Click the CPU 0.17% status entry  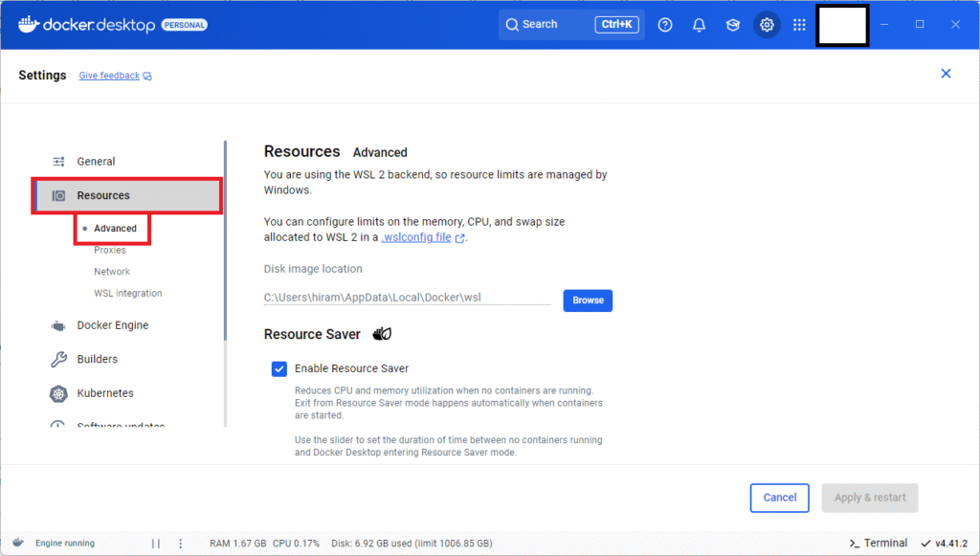[296, 544]
